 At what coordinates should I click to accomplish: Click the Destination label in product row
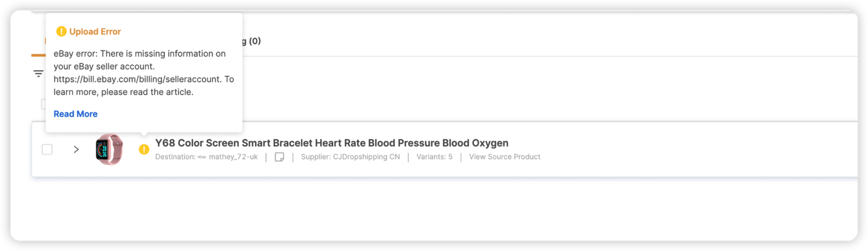click(175, 157)
